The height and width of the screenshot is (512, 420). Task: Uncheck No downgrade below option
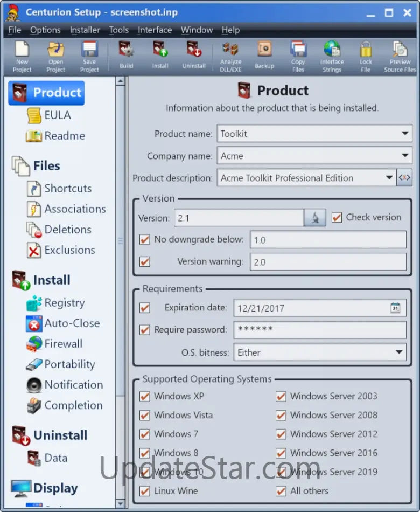(x=144, y=240)
